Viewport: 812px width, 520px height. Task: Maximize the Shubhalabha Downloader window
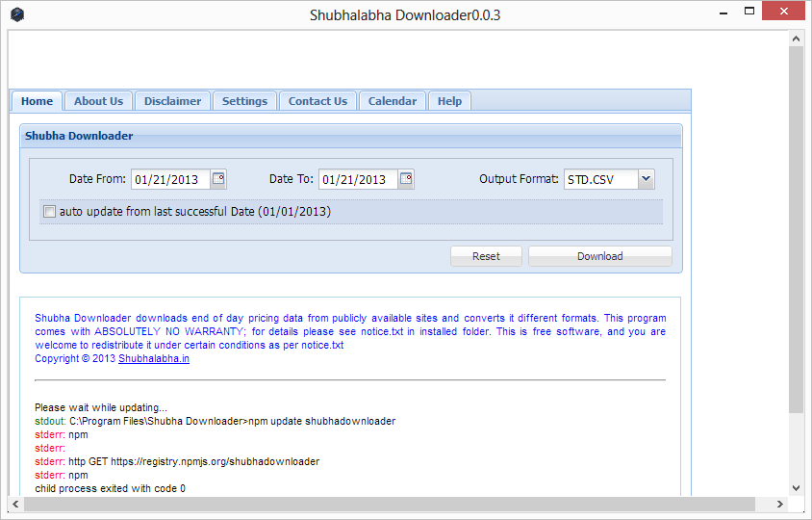pos(749,12)
